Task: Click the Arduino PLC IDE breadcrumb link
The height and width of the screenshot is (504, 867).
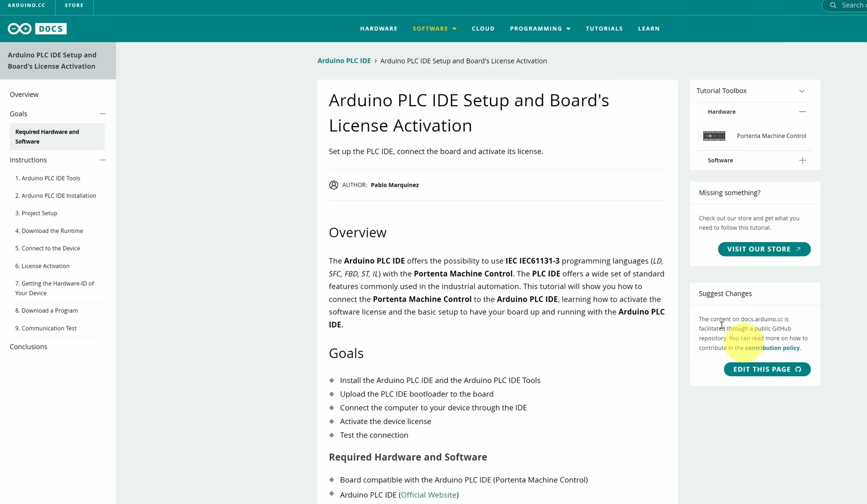Action: (x=344, y=61)
